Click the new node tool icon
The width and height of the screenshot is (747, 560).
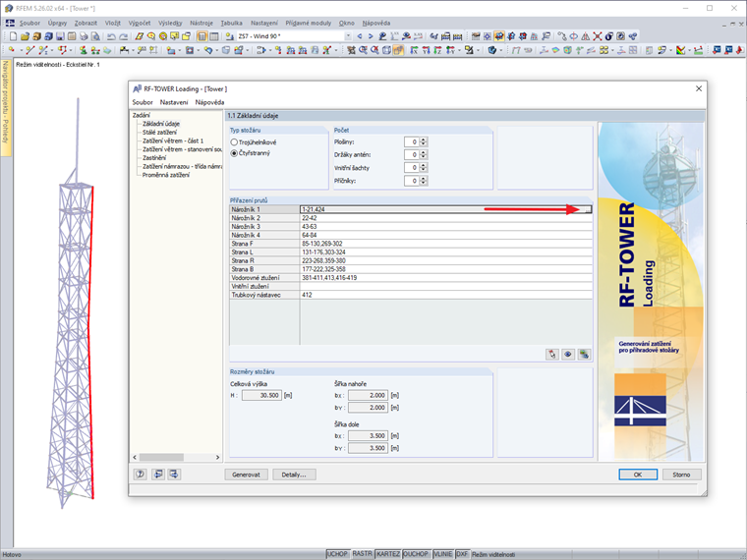12,49
